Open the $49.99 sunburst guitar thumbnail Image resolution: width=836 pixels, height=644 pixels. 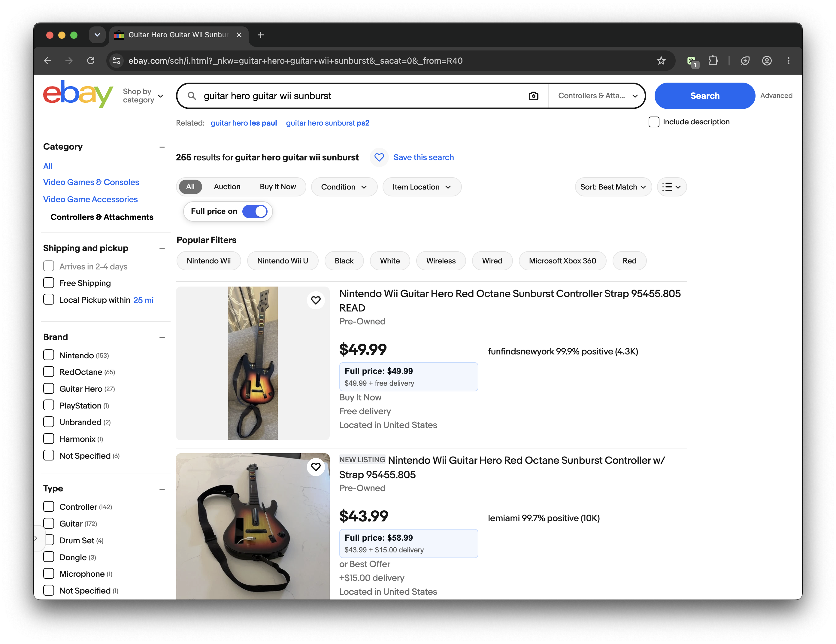click(253, 363)
